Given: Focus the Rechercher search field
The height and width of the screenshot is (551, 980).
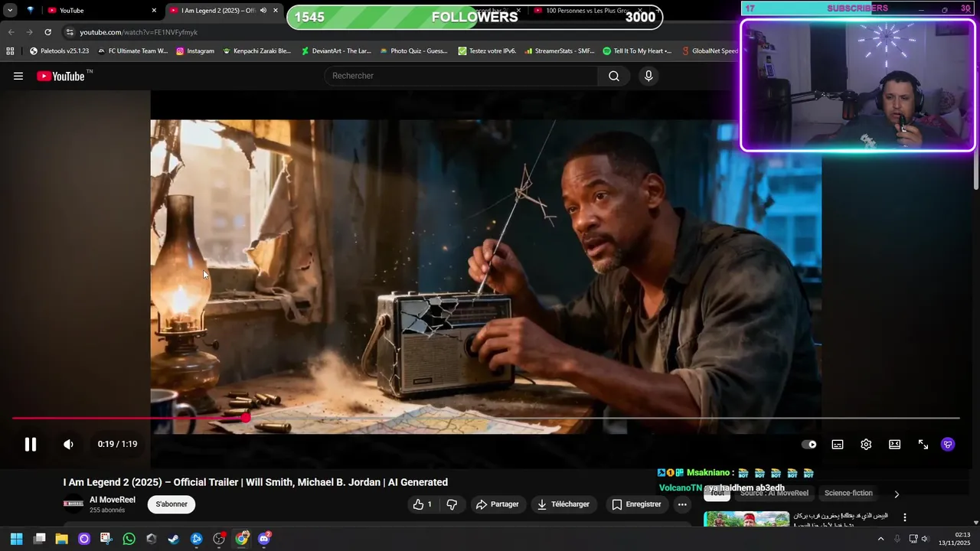Looking at the screenshot, I should [462, 76].
